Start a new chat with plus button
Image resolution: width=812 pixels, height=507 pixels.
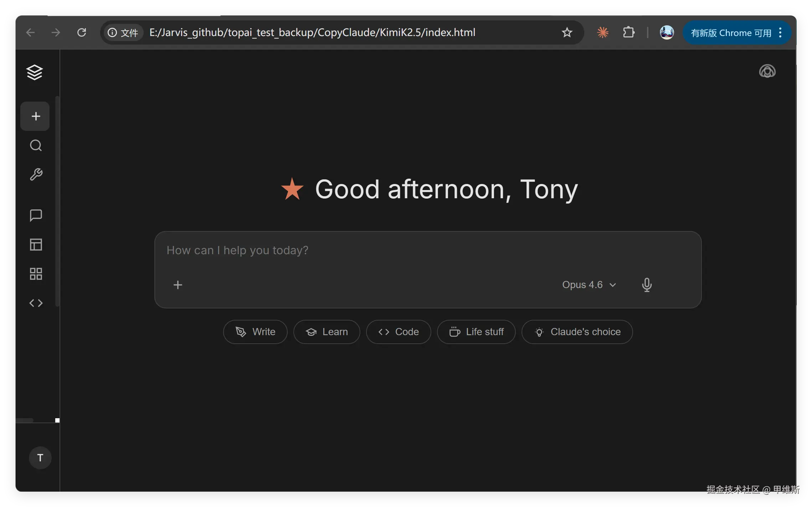point(35,116)
